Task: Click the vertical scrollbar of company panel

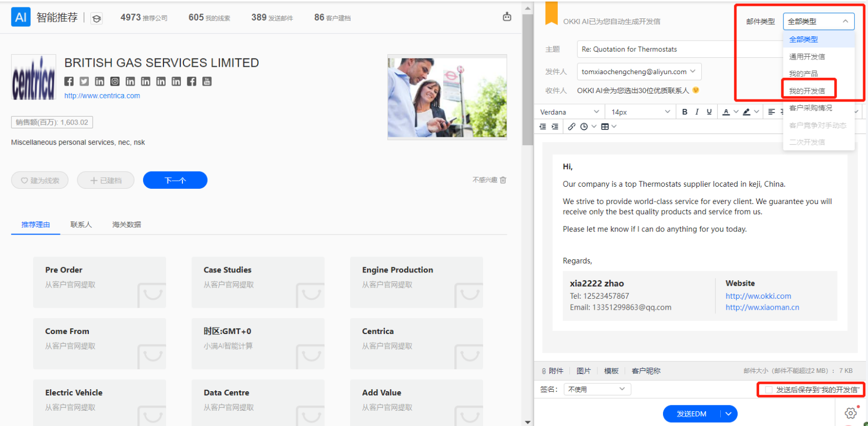Action: pyautogui.click(x=528, y=79)
